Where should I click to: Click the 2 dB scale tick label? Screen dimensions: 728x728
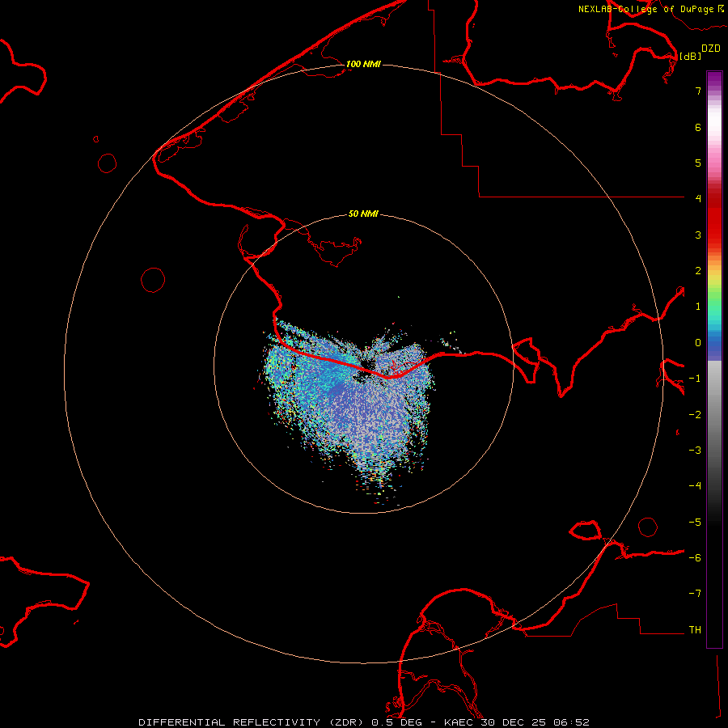tap(698, 271)
